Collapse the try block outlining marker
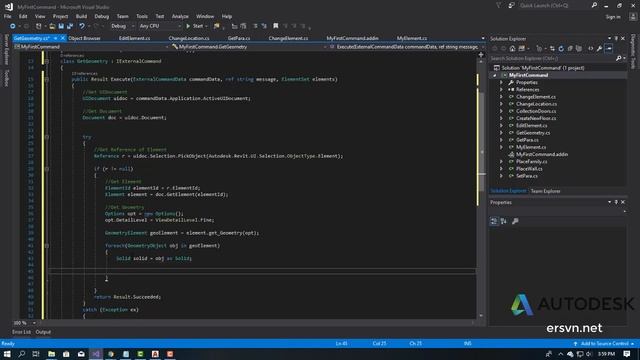 47,137
